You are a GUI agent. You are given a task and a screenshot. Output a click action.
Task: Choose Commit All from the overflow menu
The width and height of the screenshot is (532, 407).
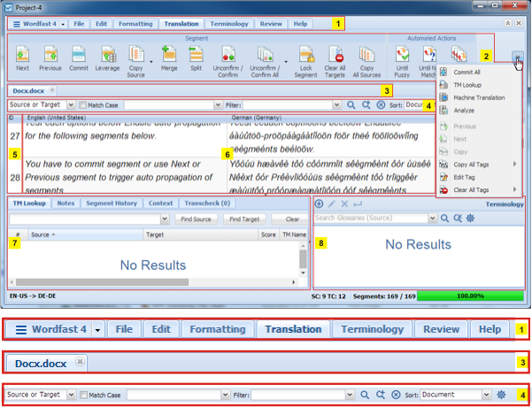pos(466,73)
